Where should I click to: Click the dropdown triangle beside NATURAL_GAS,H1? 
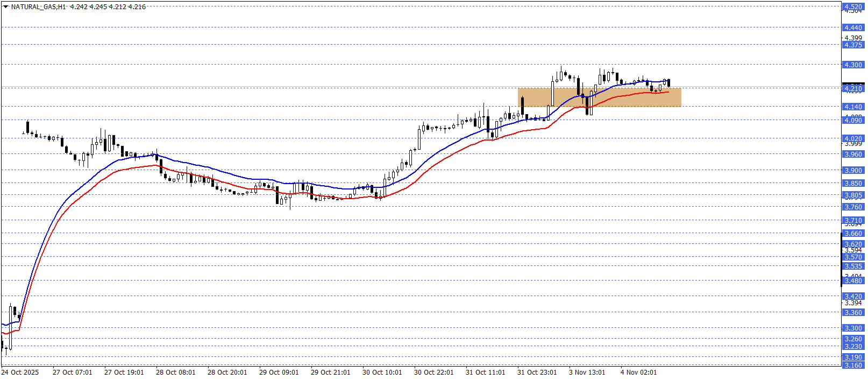pos(6,7)
